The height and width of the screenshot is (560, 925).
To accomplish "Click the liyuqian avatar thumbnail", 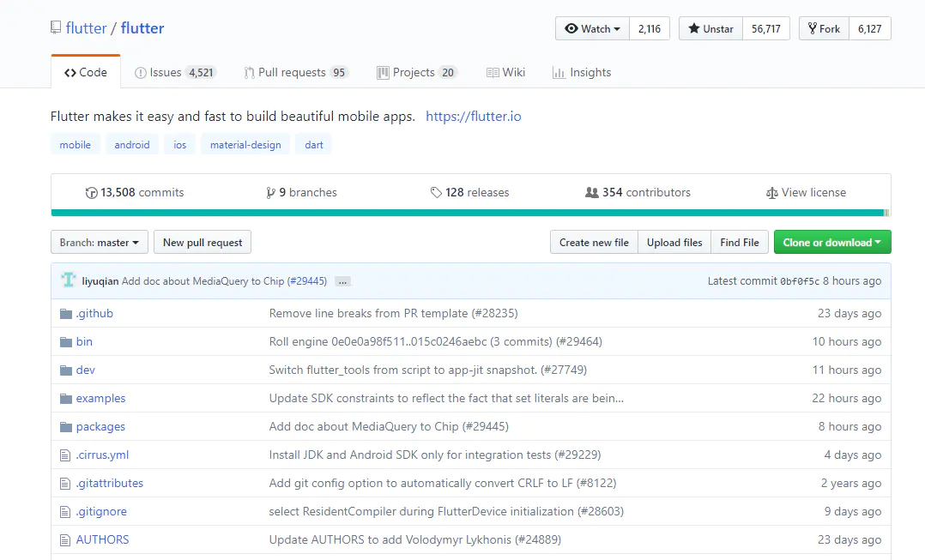I will tap(68, 280).
